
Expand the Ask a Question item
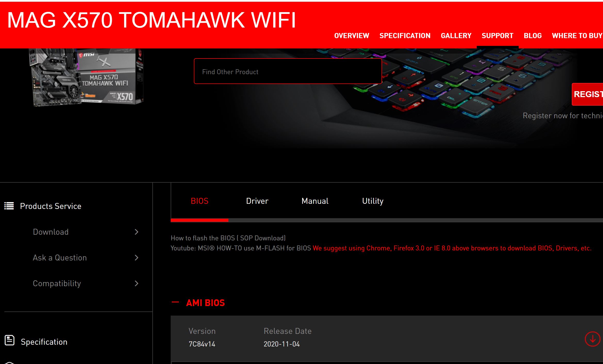pos(86,258)
